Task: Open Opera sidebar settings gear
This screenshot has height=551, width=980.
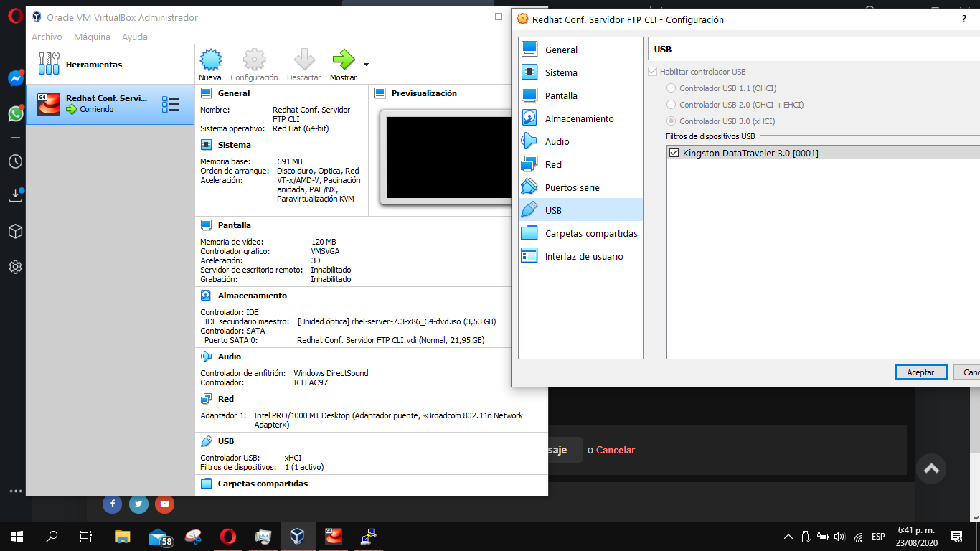Action: point(16,267)
